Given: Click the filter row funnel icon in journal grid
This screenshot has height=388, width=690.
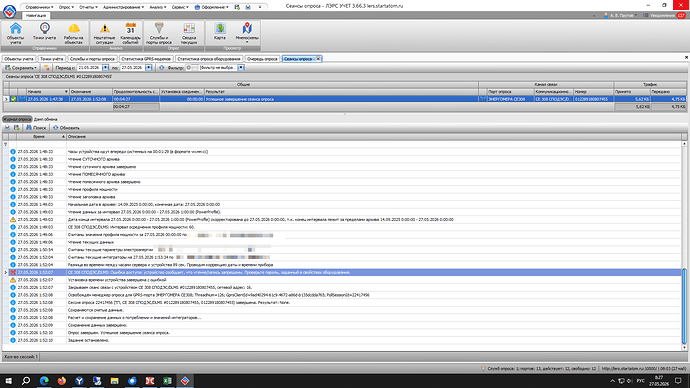Looking at the screenshot, I should click(6, 144).
